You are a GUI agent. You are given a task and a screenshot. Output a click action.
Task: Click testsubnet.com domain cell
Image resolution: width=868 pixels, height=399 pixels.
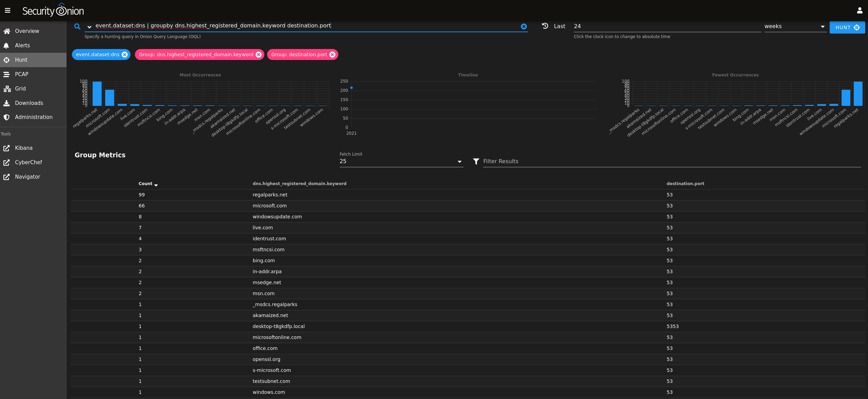point(271,381)
